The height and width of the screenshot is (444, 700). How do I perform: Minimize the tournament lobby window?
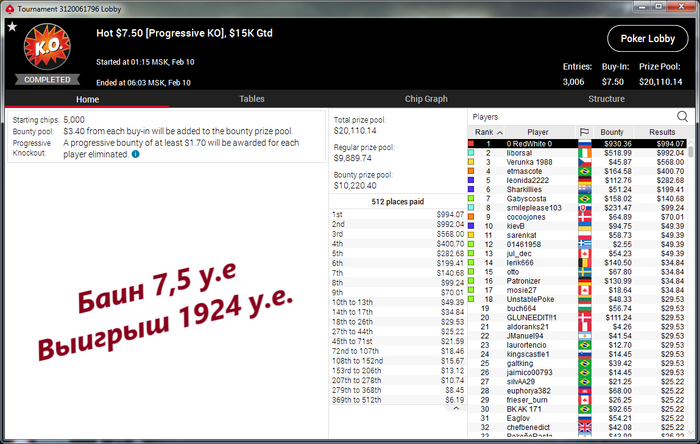pos(642,7)
